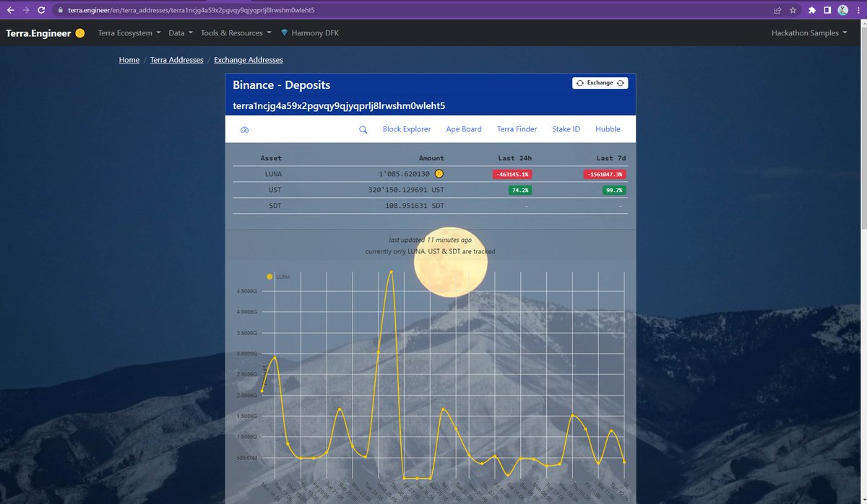This screenshot has height=504, width=867.
Task: Open the browser profile avatar
Action: pos(842,11)
